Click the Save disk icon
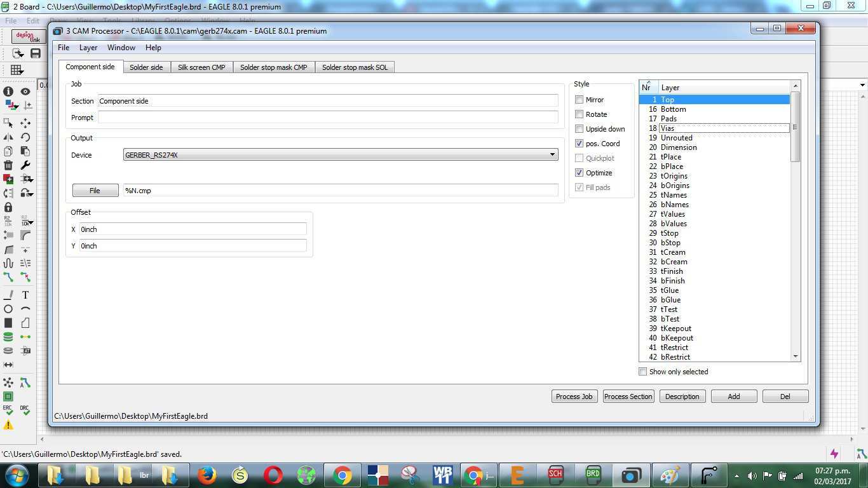The image size is (868, 488). pyautogui.click(x=36, y=54)
